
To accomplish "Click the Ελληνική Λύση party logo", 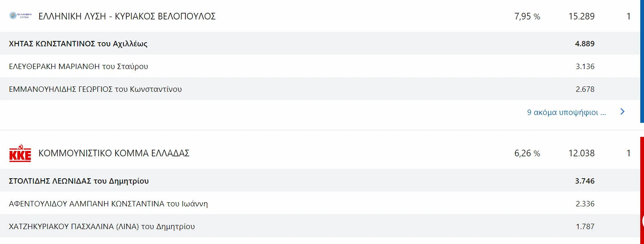I will coord(20,16).
